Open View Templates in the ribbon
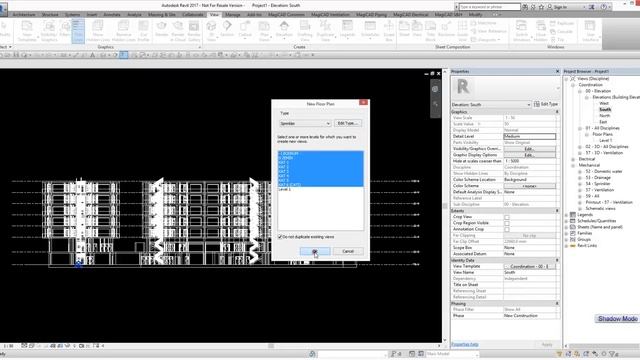Viewport: 640px width, 360px height. [27, 31]
